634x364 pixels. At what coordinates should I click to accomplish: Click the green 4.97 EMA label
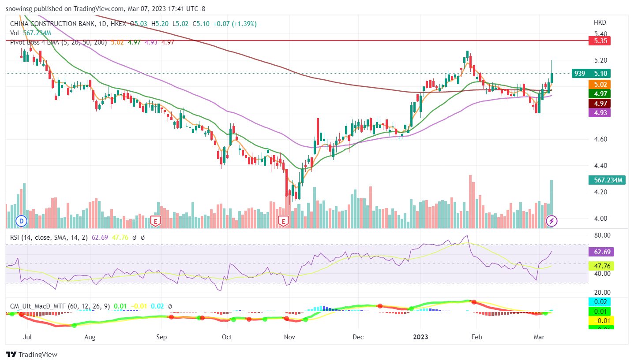click(600, 93)
